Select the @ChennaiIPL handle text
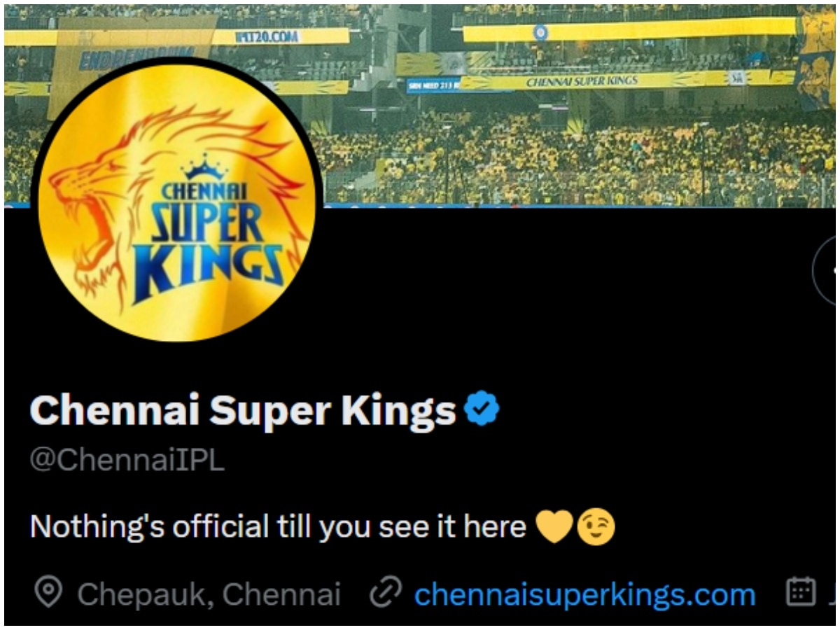Screen dimensions: 840x630 pyautogui.click(x=127, y=461)
